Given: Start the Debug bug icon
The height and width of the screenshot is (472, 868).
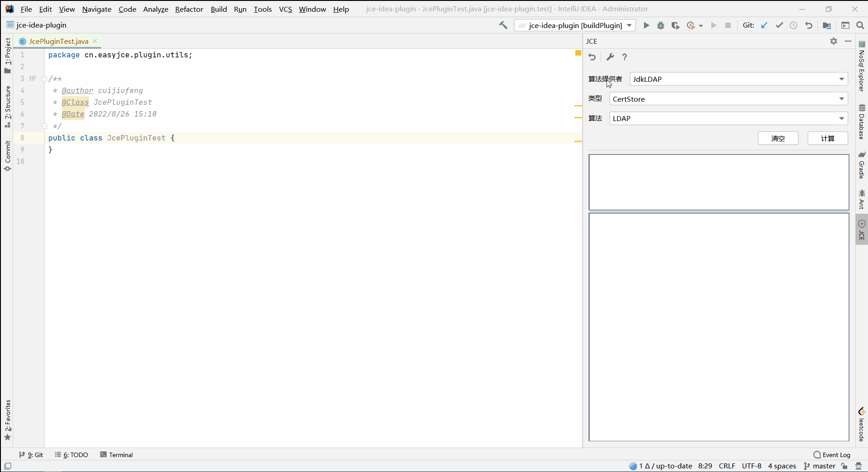Looking at the screenshot, I should [661, 25].
